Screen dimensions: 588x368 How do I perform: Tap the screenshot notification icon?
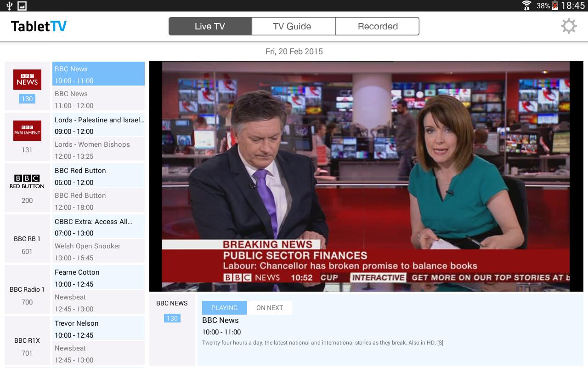click(22, 6)
